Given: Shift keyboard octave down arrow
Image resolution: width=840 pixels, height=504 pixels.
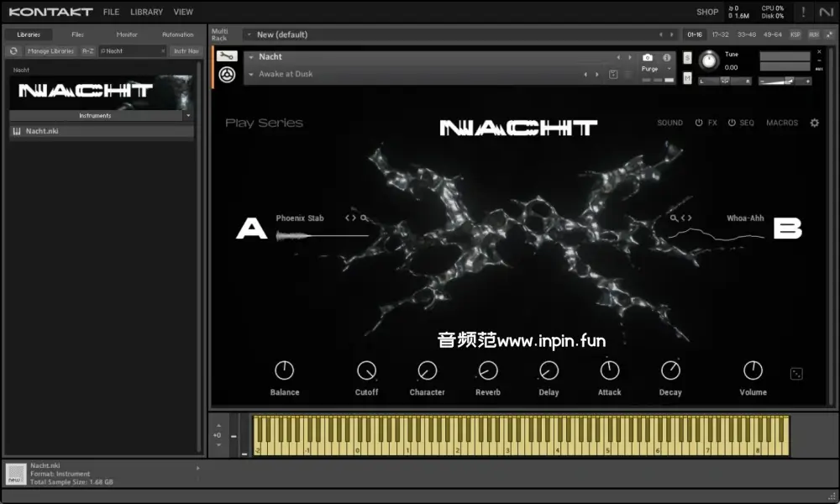Looking at the screenshot, I should click(x=218, y=445).
